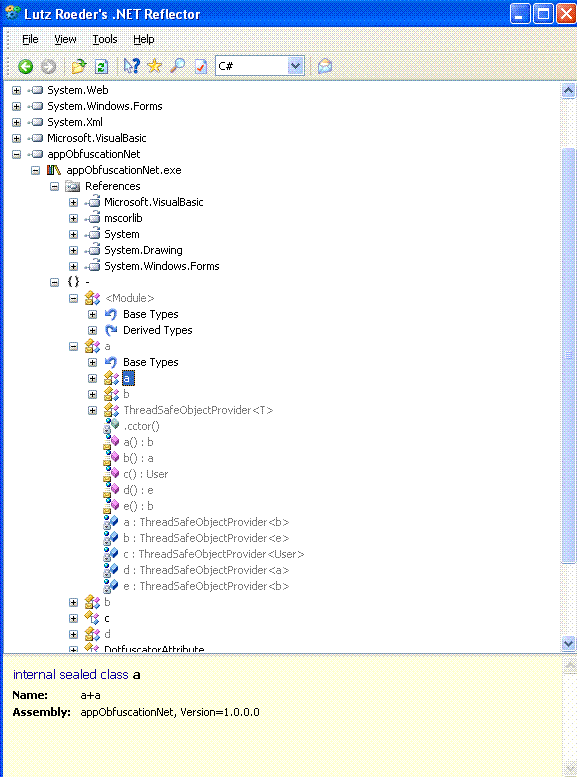Viewport: 578px width, 777px height.
Task: Collapse the appObfuscationNet.exe node
Action: [x=35, y=170]
